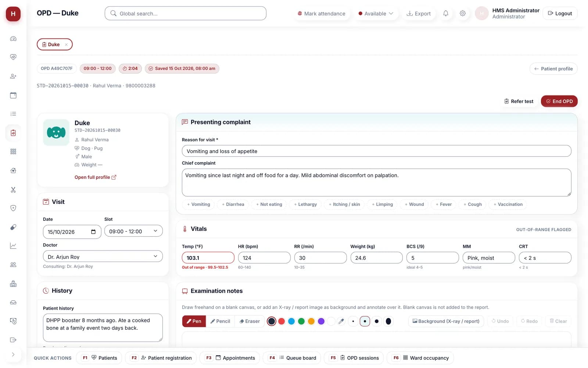Switch drawing tool to Pencil
Viewport: 588px width, 368px height.
coord(220,321)
